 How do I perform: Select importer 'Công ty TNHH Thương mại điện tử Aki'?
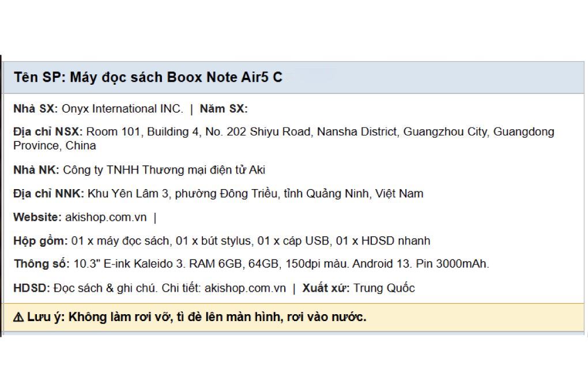pyautogui.click(x=164, y=170)
